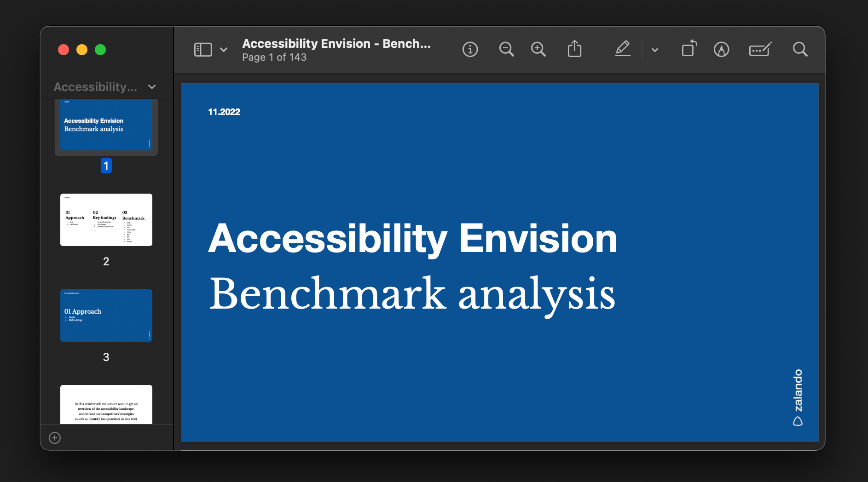The width and height of the screenshot is (868, 482).
Task: Open the Share menu icon
Action: pos(574,48)
